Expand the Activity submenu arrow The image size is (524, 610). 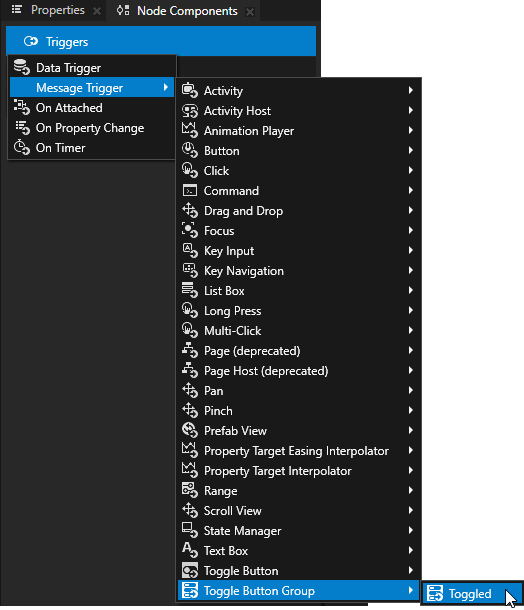(411, 90)
